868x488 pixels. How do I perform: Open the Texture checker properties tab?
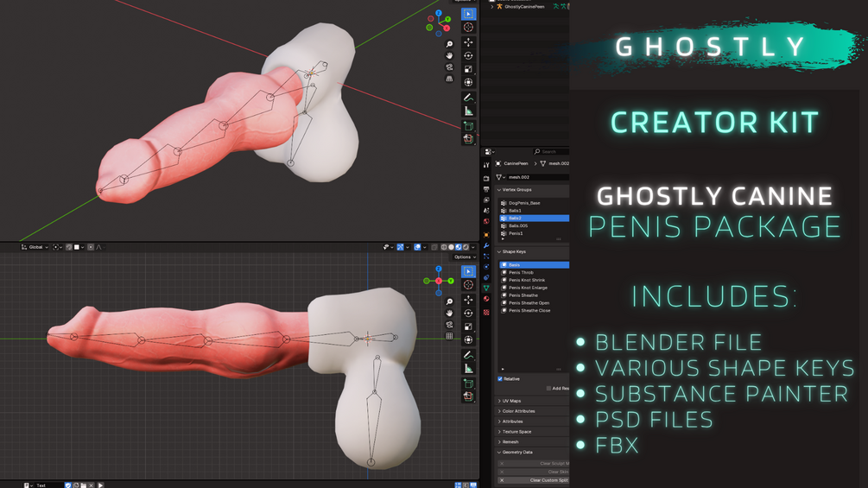[486, 312]
